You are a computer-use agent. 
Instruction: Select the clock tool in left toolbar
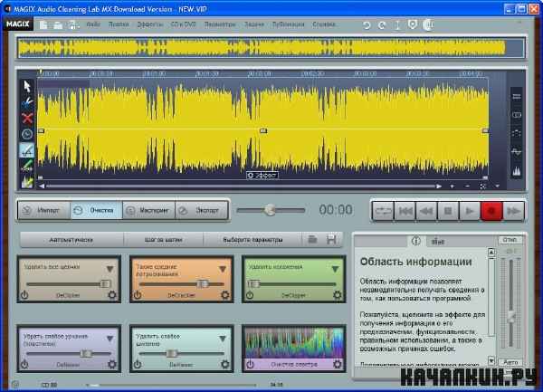pyautogui.click(x=27, y=134)
